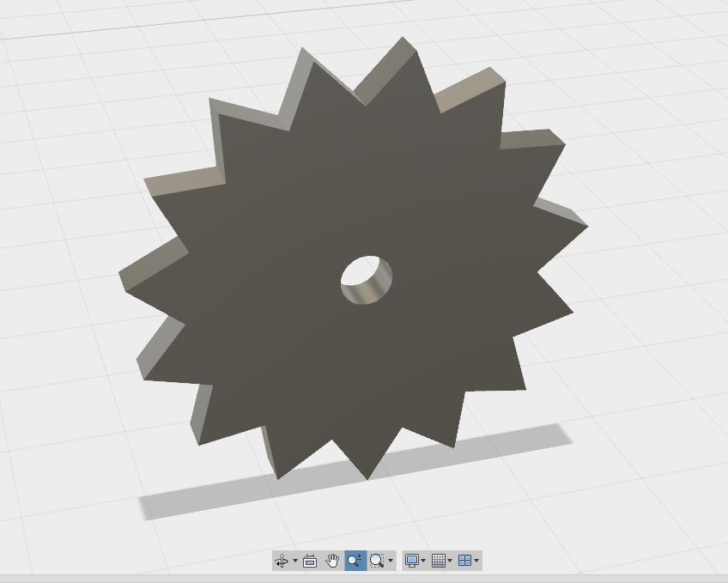Open the Viewports layout icon
The height and width of the screenshot is (583, 728).
pyautogui.click(x=464, y=561)
